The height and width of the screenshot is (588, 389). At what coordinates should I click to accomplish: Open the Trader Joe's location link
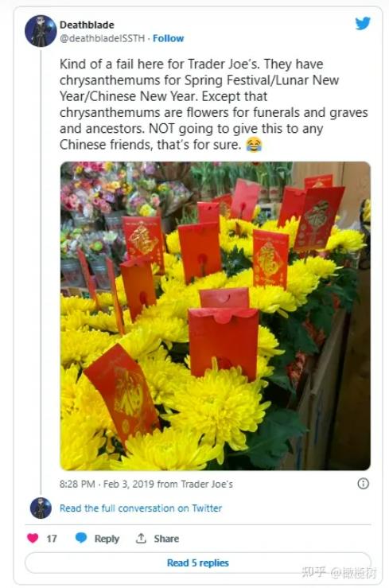pyautogui.click(x=207, y=484)
